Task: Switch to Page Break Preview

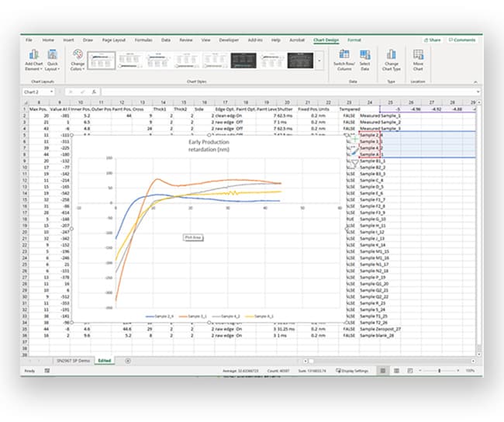Action: click(x=410, y=371)
